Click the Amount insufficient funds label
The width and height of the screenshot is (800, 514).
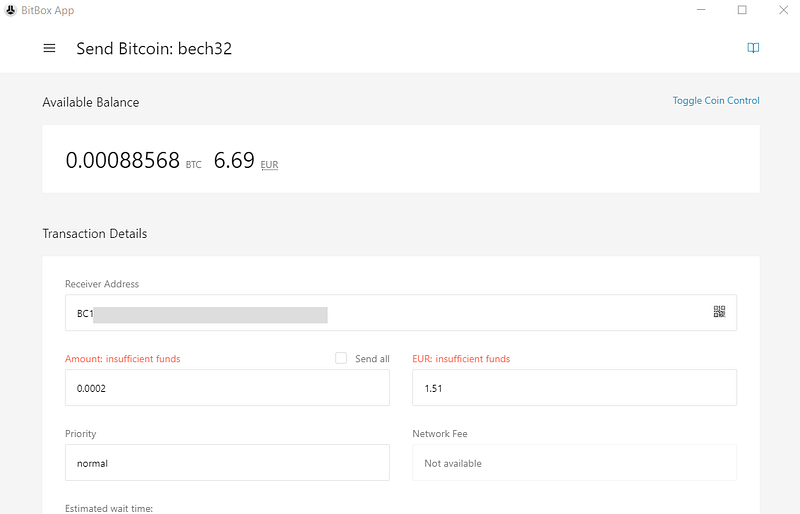coord(123,359)
